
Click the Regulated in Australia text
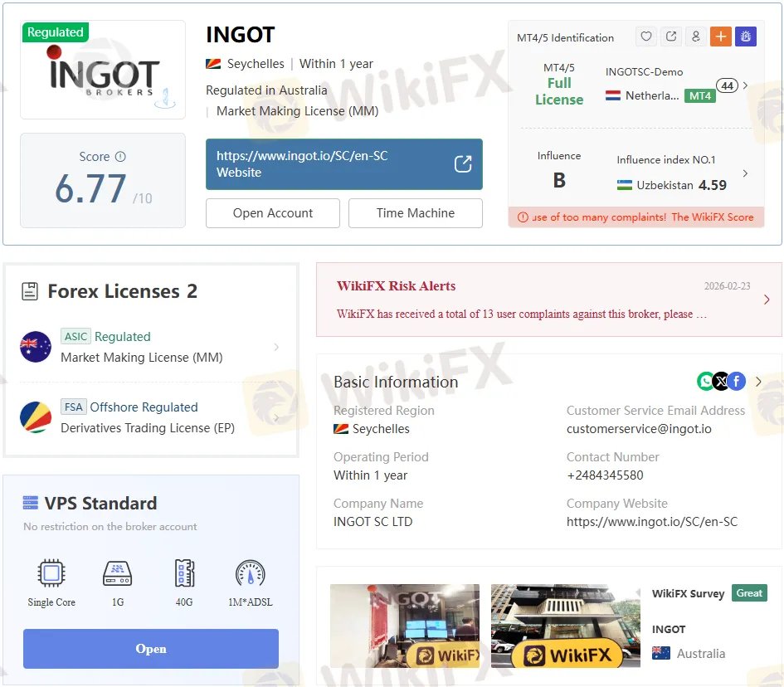266,90
